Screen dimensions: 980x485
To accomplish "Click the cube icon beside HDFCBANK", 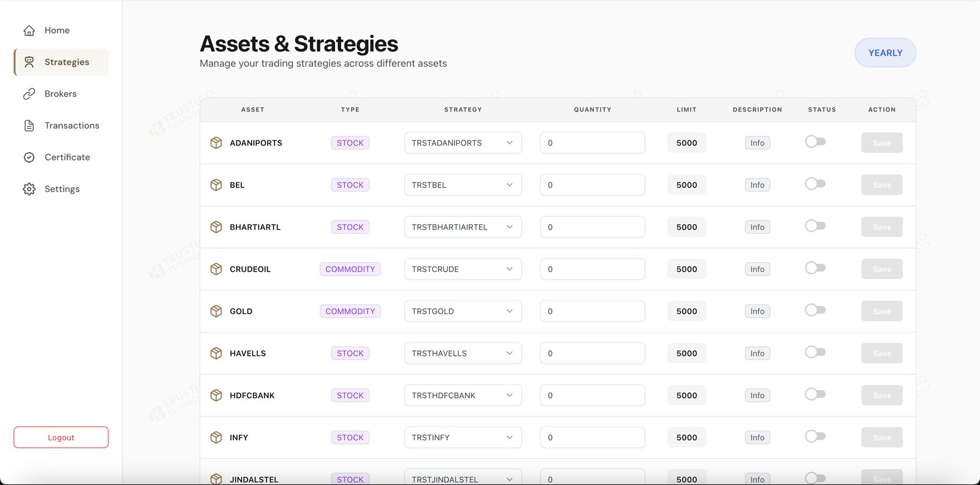I will 216,396.
